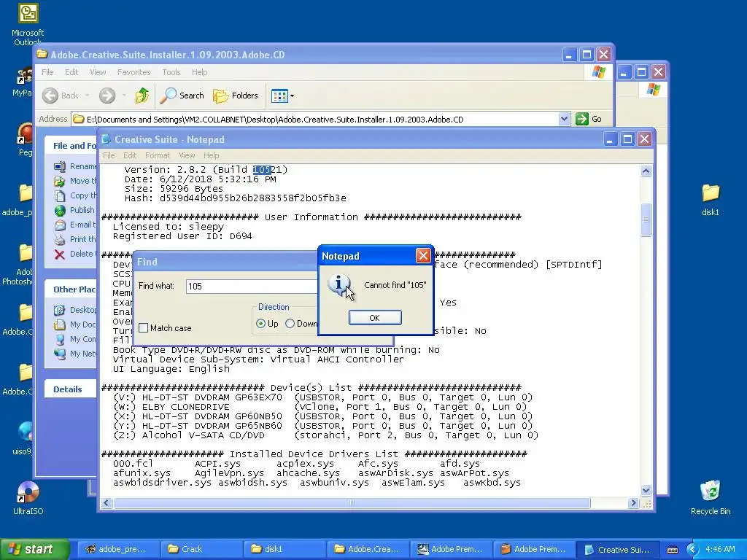Viewport: 747px width, 560px height.
Task: Expand the Details panel header
Action: [71, 389]
